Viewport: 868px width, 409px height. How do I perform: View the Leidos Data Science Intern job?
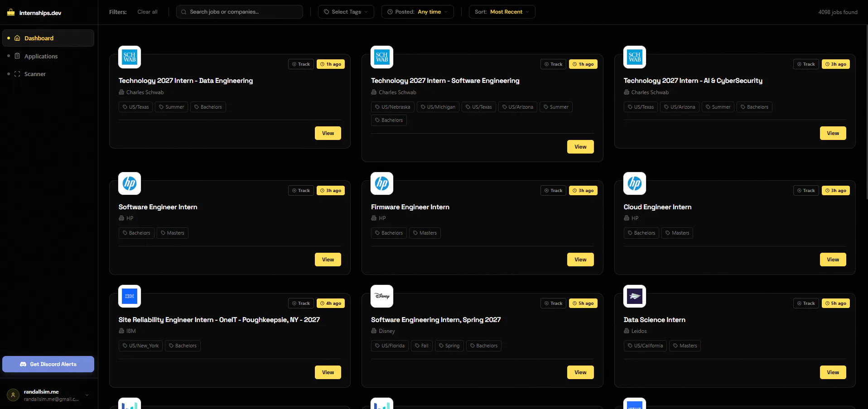(x=833, y=372)
